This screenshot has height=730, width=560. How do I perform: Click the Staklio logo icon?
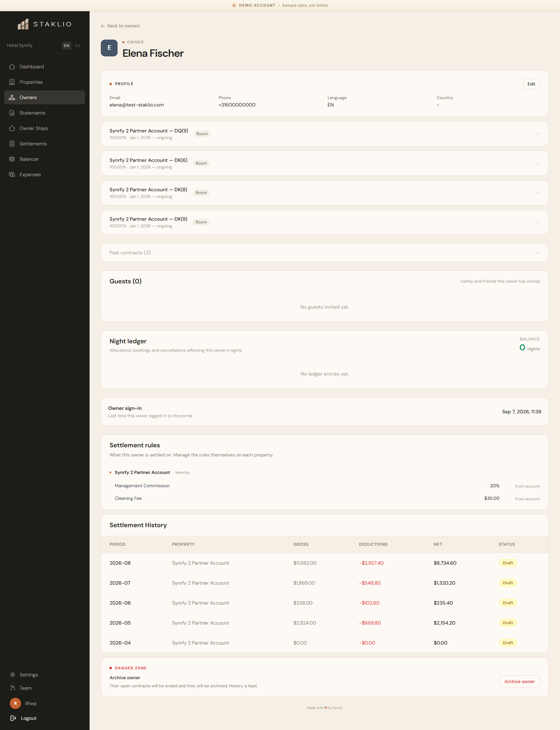[23, 24]
